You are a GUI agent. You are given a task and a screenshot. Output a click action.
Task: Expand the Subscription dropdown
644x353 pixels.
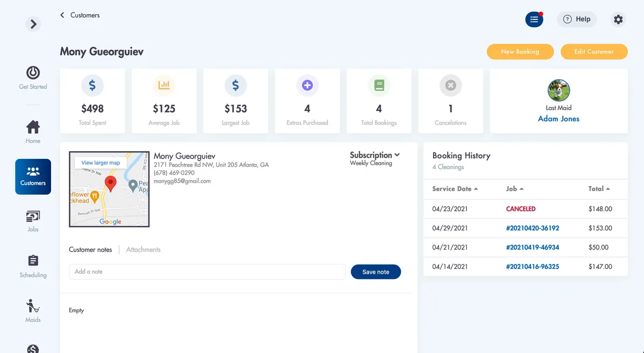coord(375,155)
